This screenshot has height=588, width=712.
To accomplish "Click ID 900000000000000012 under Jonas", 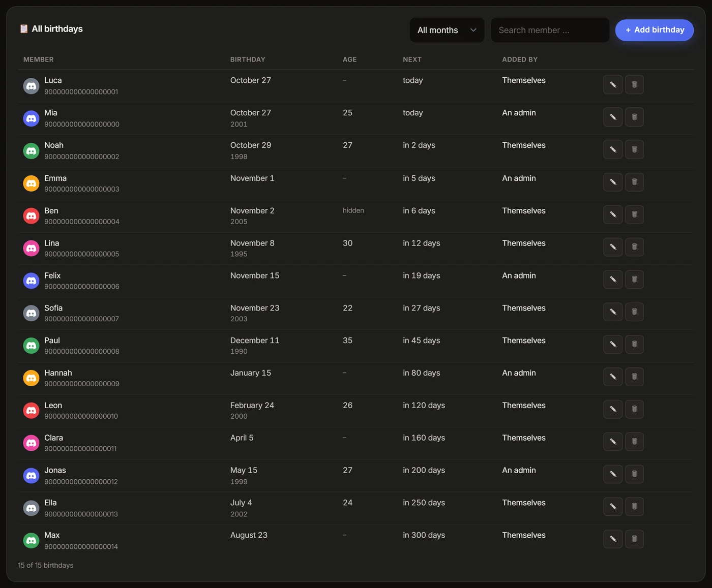I will click(x=81, y=481).
